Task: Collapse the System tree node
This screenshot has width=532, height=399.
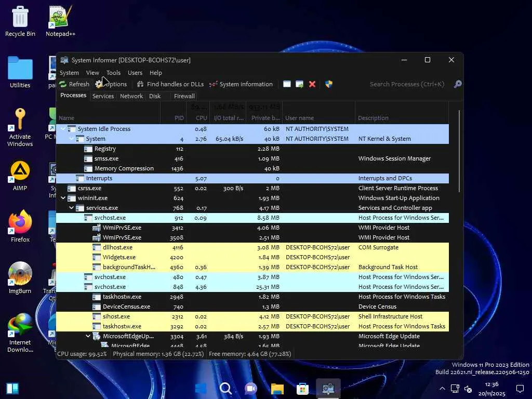Action: 72,139
